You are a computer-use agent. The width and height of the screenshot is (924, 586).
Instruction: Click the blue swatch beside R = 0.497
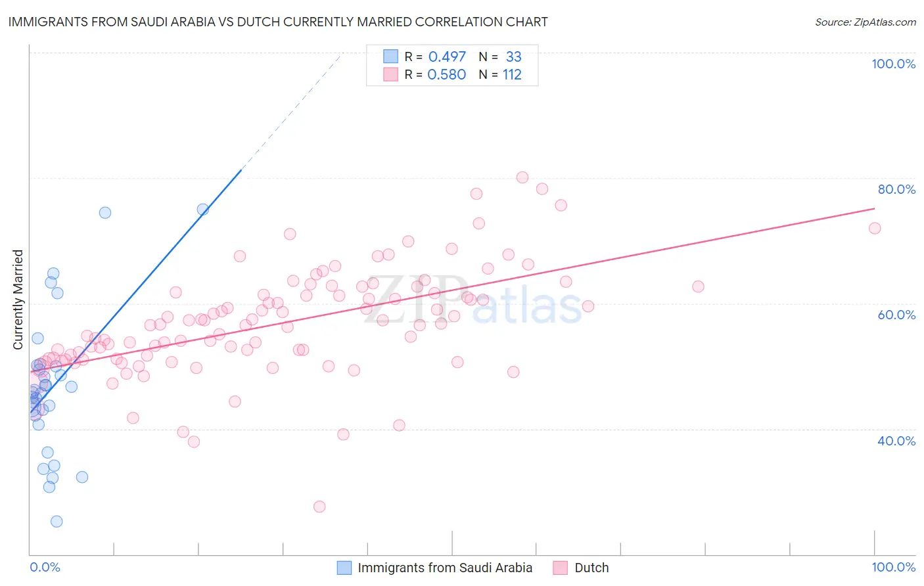[390, 56]
